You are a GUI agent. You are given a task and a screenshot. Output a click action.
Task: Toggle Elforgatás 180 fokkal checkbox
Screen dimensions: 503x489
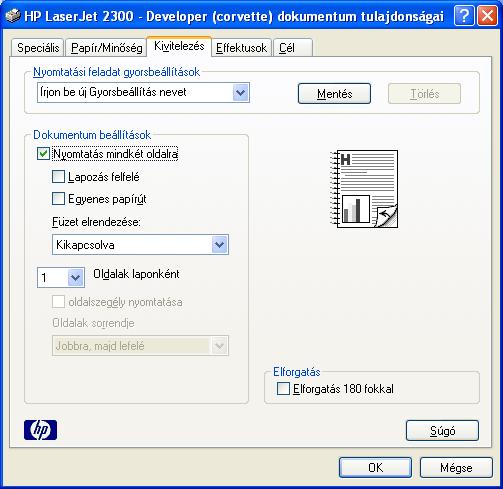(283, 389)
